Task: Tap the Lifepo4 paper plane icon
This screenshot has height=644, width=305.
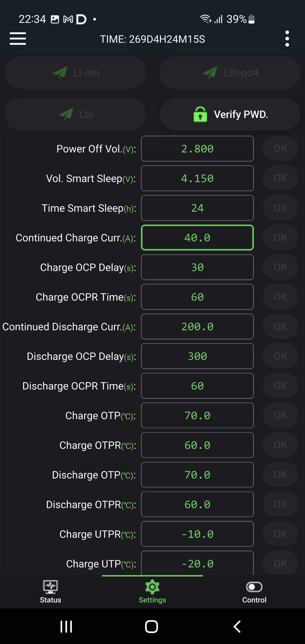Action: point(210,73)
